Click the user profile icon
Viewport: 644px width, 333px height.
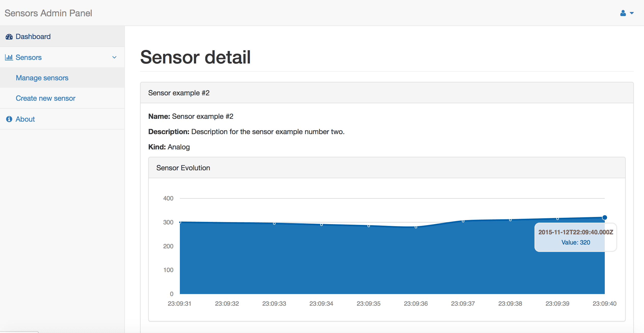[x=623, y=13]
